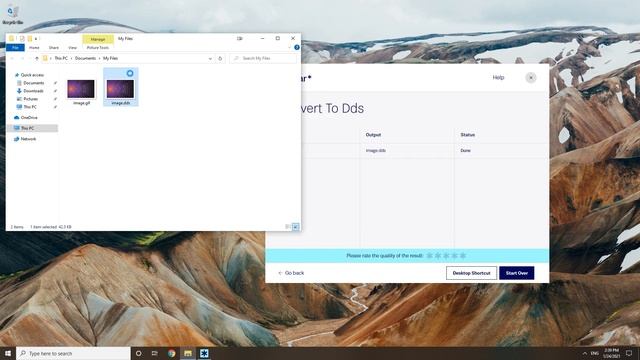Viewport: 640px width, 360px height.
Task: Click the OneDrive cloud icon
Action: click(x=16, y=118)
